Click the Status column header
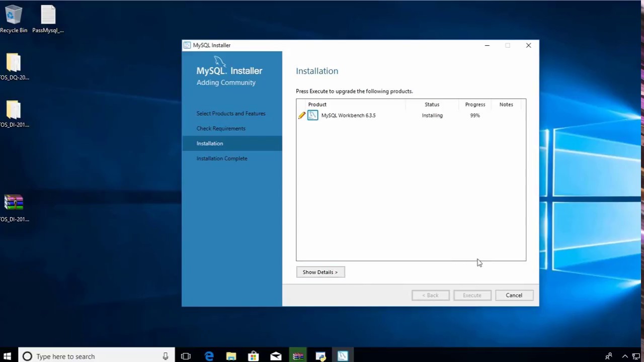The width and height of the screenshot is (644, 362). [432, 105]
